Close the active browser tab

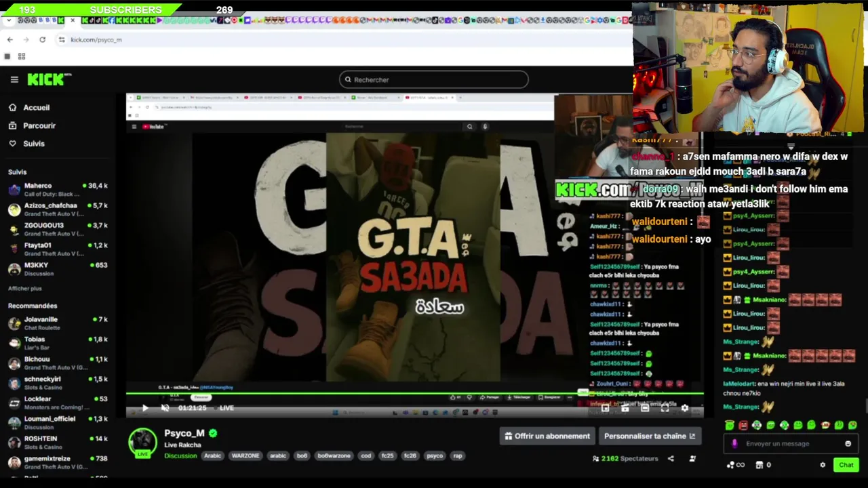point(73,20)
